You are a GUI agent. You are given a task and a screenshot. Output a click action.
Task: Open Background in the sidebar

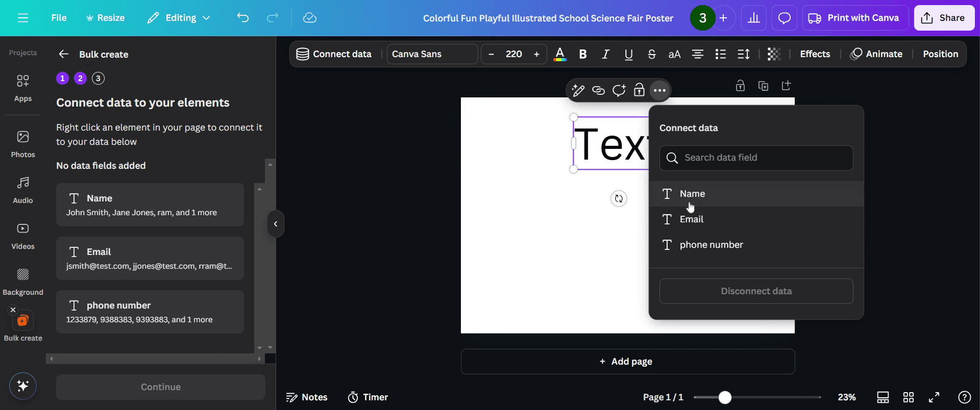(x=23, y=281)
